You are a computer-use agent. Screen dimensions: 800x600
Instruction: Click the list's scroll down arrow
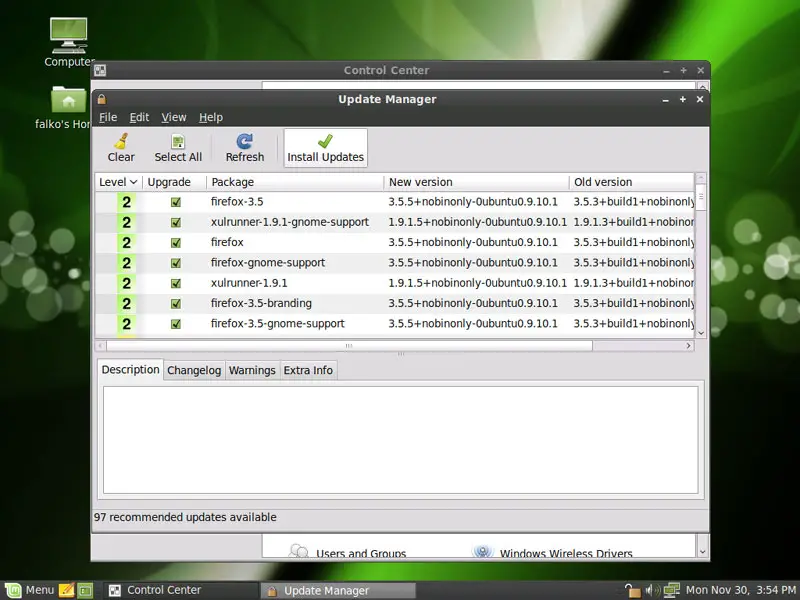701,333
